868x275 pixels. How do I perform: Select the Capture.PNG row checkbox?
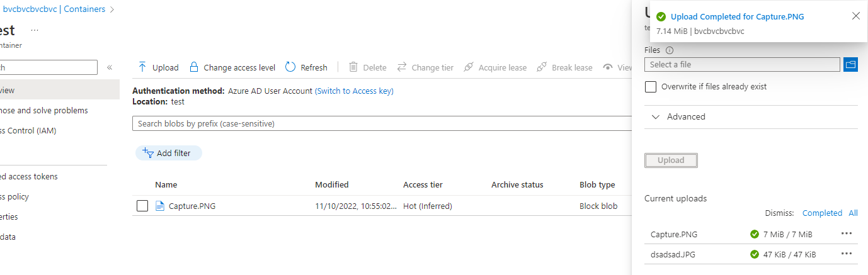(x=142, y=206)
